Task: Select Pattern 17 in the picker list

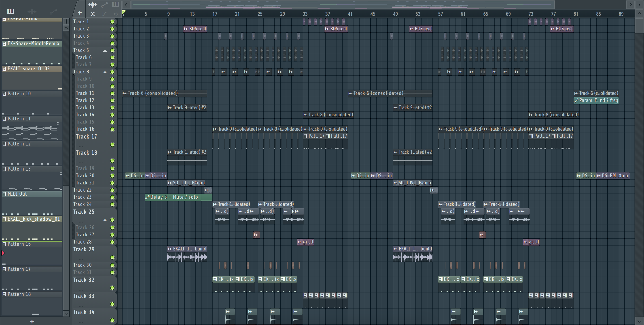Action: pyautogui.click(x=32, y=278)
